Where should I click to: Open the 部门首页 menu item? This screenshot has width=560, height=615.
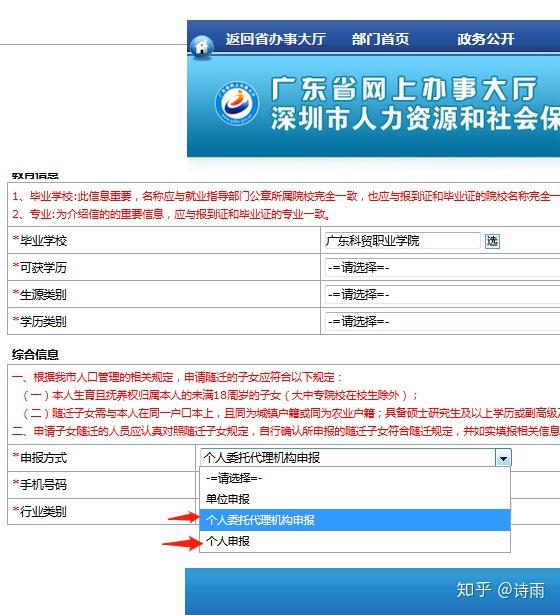[x=380, y=39]
